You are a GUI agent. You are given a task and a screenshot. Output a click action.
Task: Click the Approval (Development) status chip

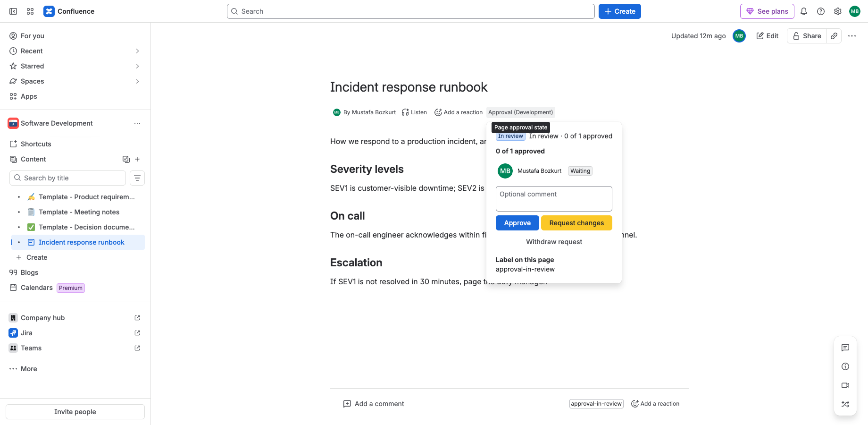520,112
